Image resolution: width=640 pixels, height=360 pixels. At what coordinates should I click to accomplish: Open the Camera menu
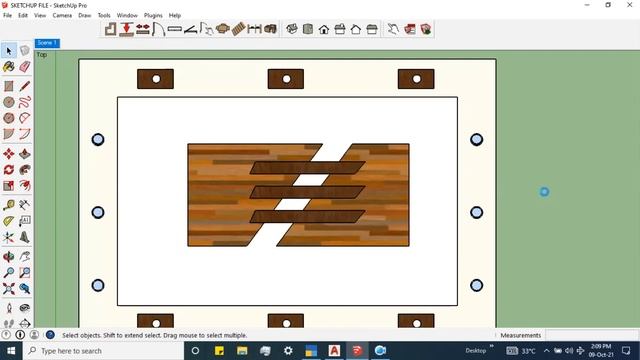62,15
